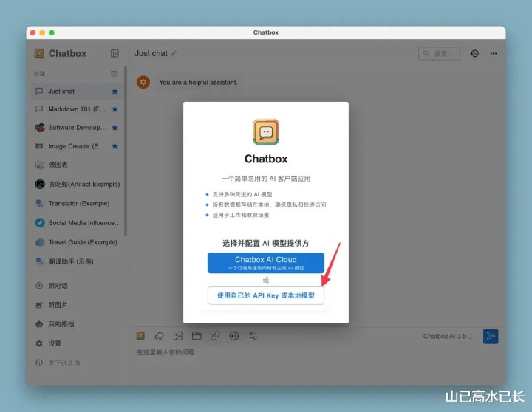Start a new chat via 新对话
The height and width of the screenshot is (412, 532).
77,286
